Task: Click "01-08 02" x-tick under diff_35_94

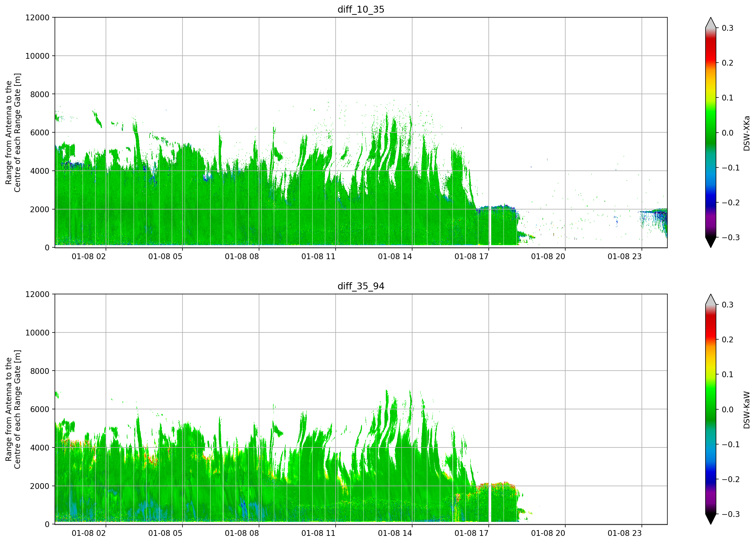Action: 89,533
